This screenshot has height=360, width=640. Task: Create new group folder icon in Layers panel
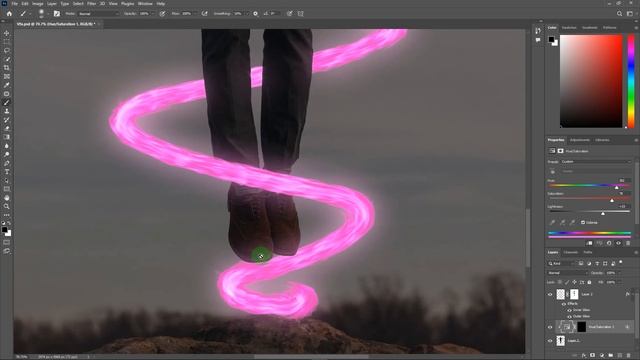610,356
